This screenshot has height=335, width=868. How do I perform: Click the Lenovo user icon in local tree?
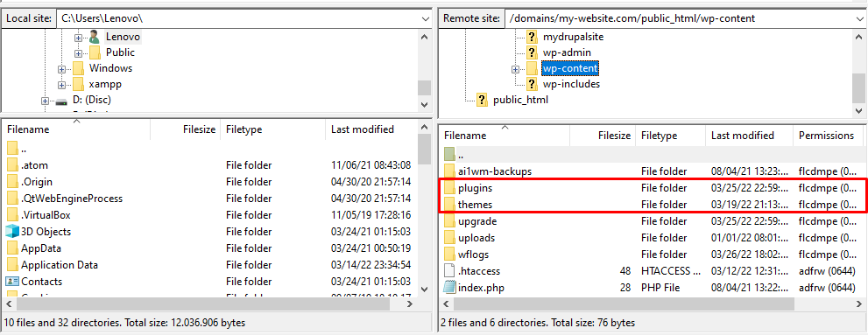pos(95,37)
